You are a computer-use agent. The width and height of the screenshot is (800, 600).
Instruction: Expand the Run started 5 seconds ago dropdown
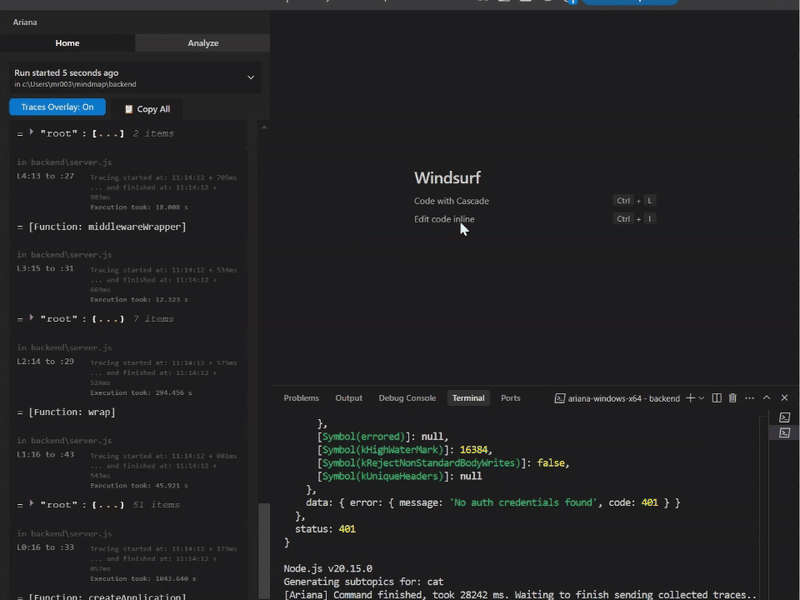[251, 78]
